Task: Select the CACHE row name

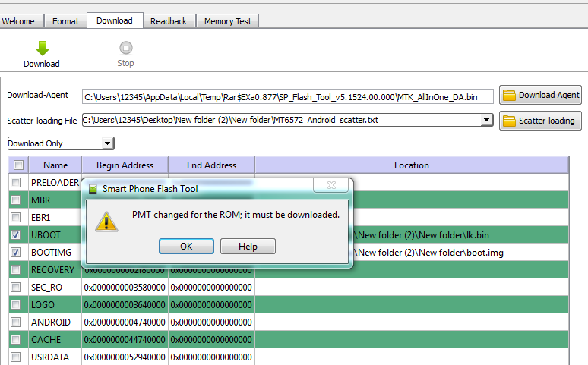Action: (x=46, y=340)
